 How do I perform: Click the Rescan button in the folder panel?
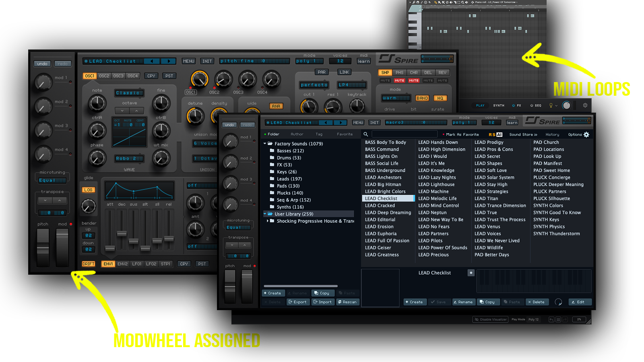point(347,302)
